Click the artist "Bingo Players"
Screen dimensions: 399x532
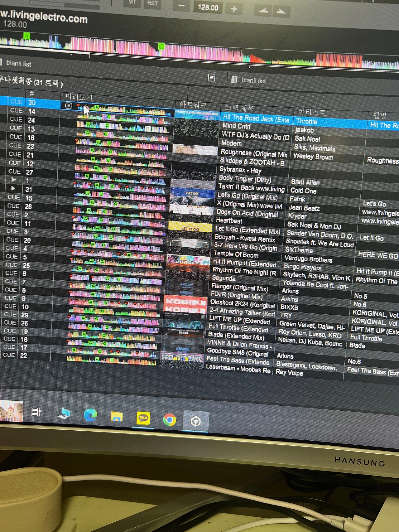(302, 267)
